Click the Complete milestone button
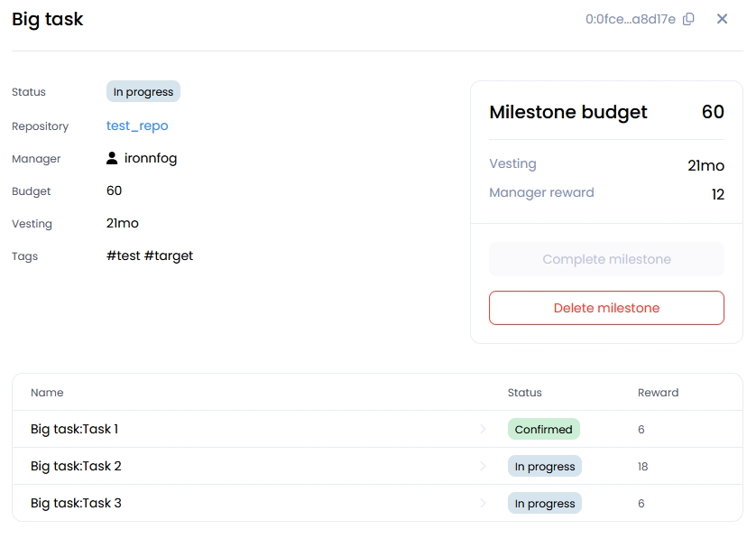The height and width of the screenshot is (539, 756). pos(606,259)
